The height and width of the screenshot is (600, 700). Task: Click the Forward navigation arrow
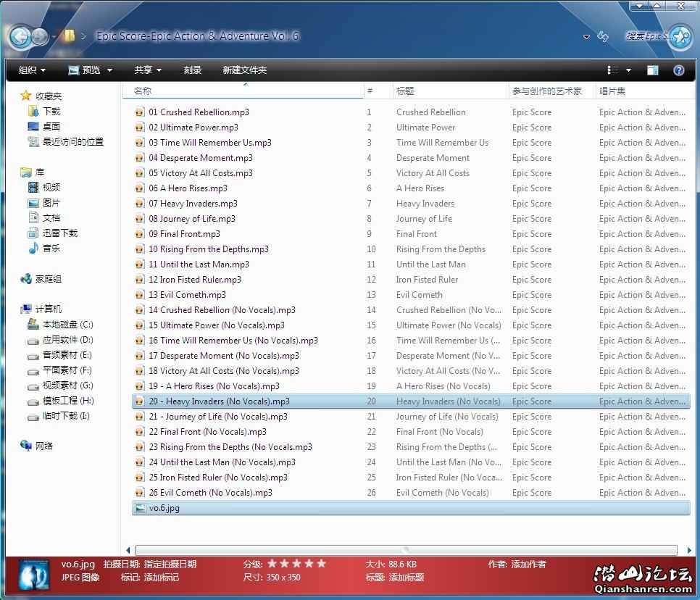pyautogui.click(x=40, y=37)
